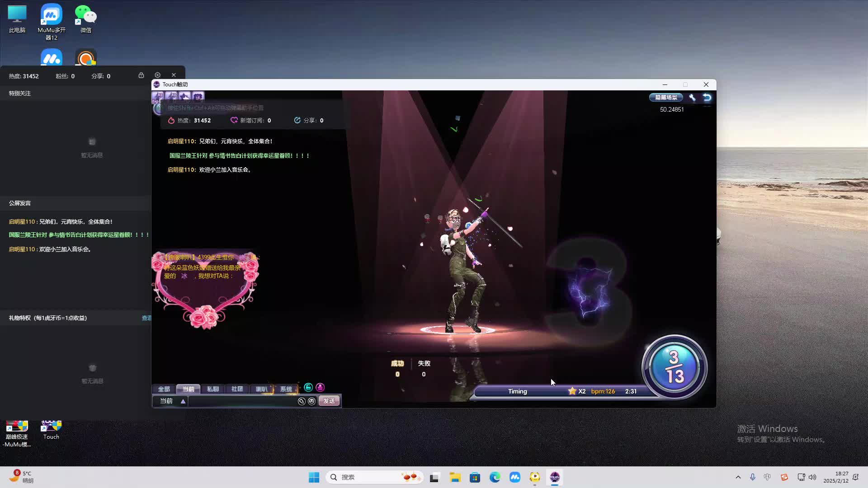The image size is (868, 488).
Task: Open the helper panel settings gear icon
Action: tap(157, 75)
